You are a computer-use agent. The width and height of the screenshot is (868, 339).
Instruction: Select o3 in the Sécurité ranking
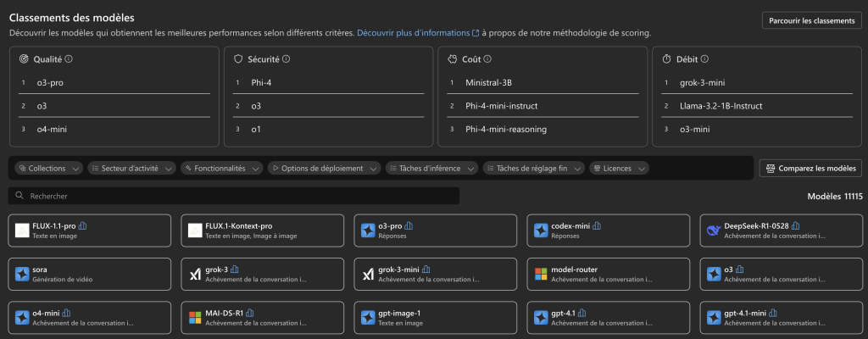[256, 106]
